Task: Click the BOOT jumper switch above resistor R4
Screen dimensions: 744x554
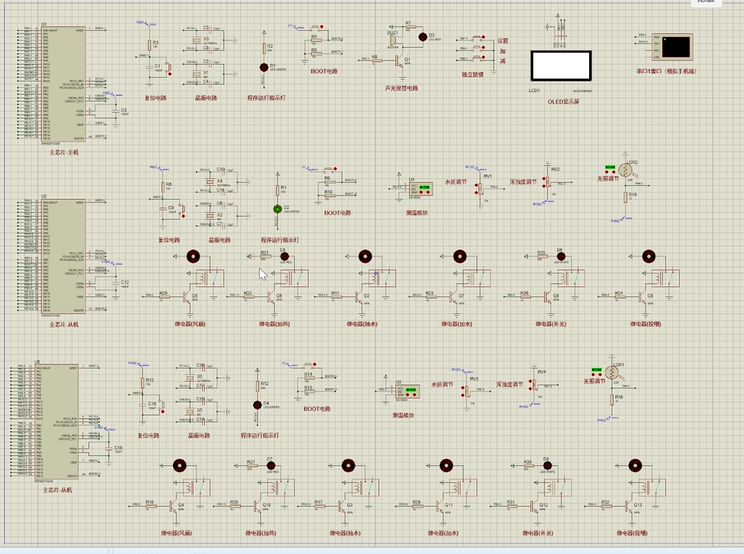Action: coord(316,27)
